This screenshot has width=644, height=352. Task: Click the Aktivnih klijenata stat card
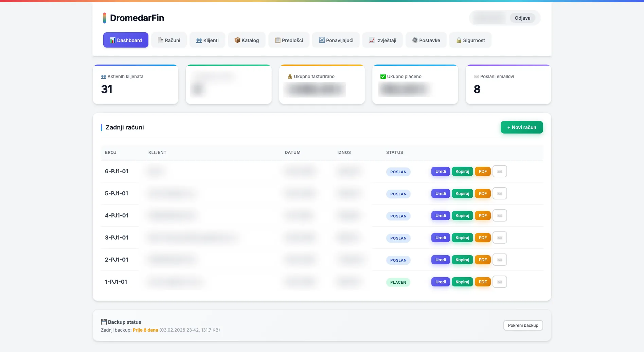pos(136,85)
